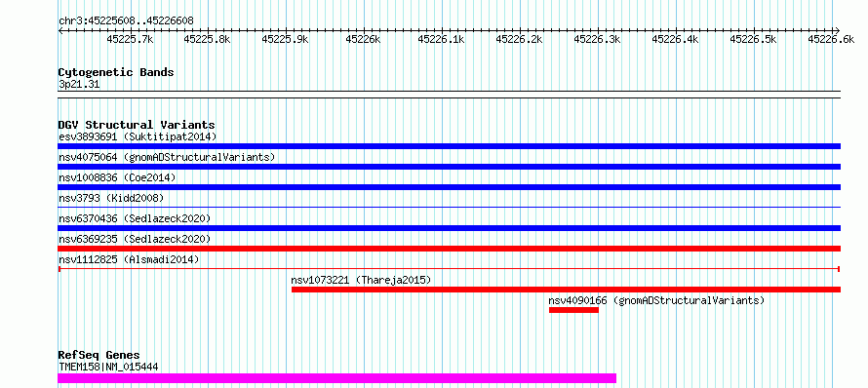Open the TMEM158|NM_015444 gene label

[108, 367]
